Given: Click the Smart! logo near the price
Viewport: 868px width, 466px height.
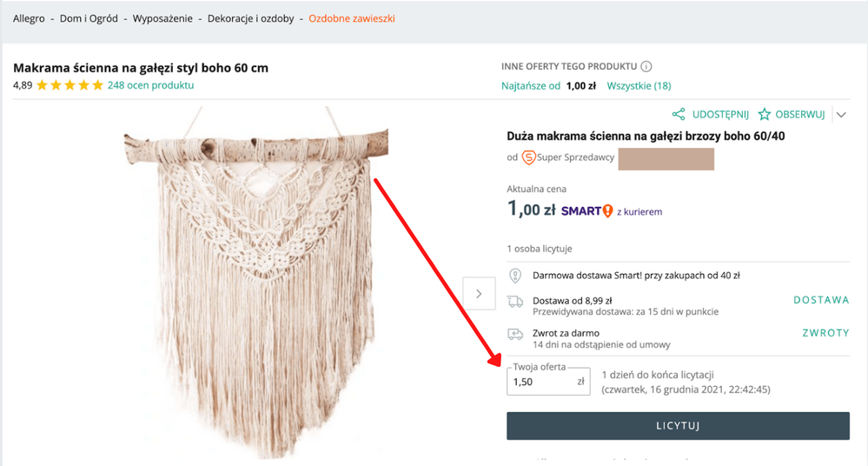Looking at the screenshot, I should click(x=587, y=210).
